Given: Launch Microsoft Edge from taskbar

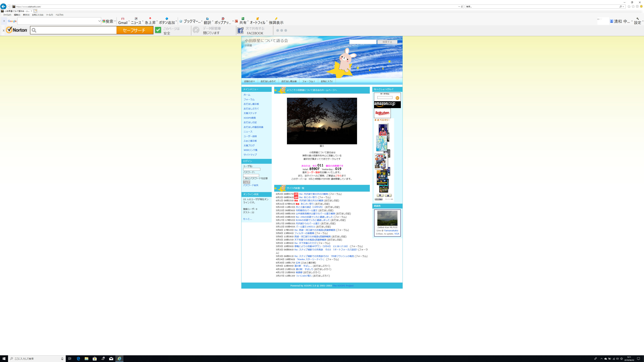Looking at the screenshot, I should [78, 358].
